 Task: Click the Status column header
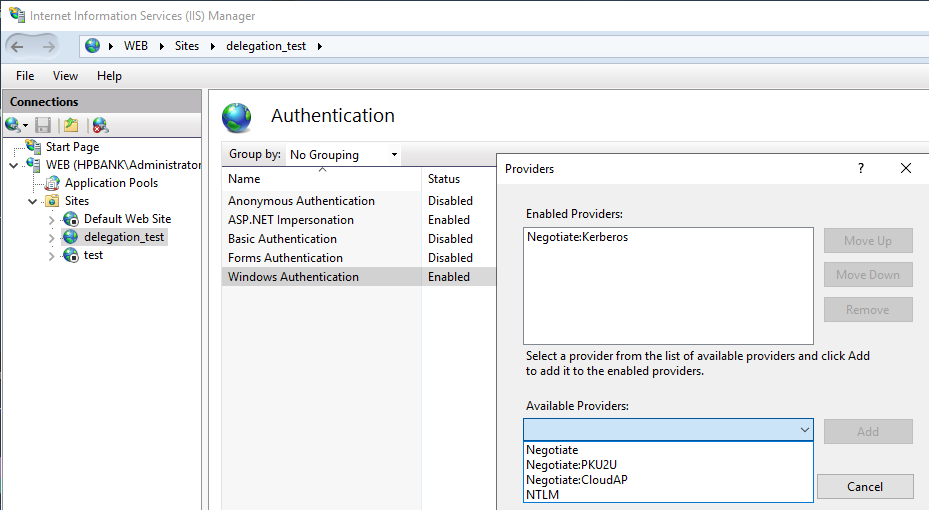pyautogui.click(x=444, y=179)
